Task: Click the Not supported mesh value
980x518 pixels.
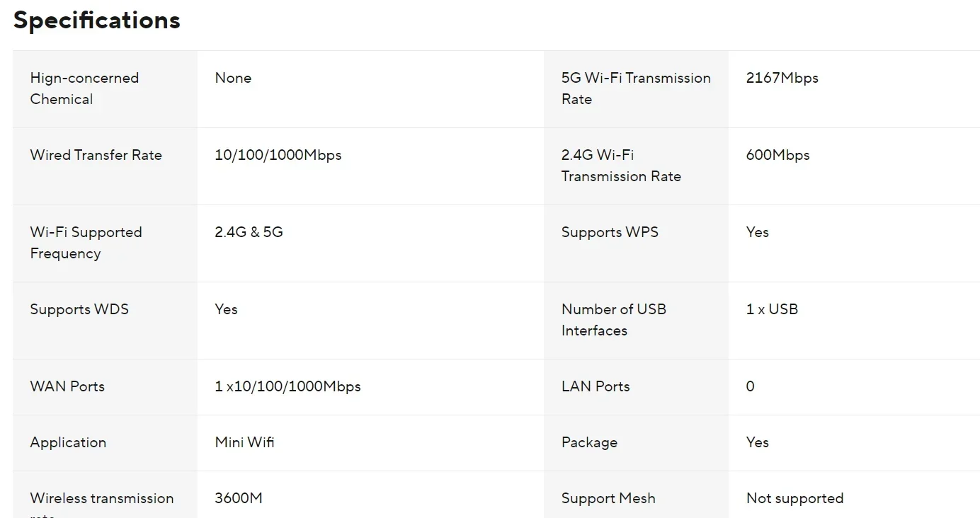Action: (x=794, y=498)
